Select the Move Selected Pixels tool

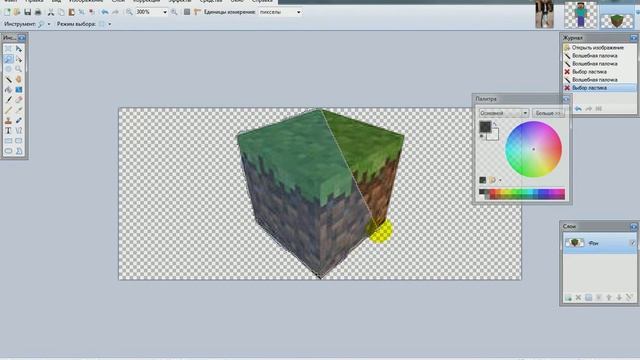click(x=19, y=49)
